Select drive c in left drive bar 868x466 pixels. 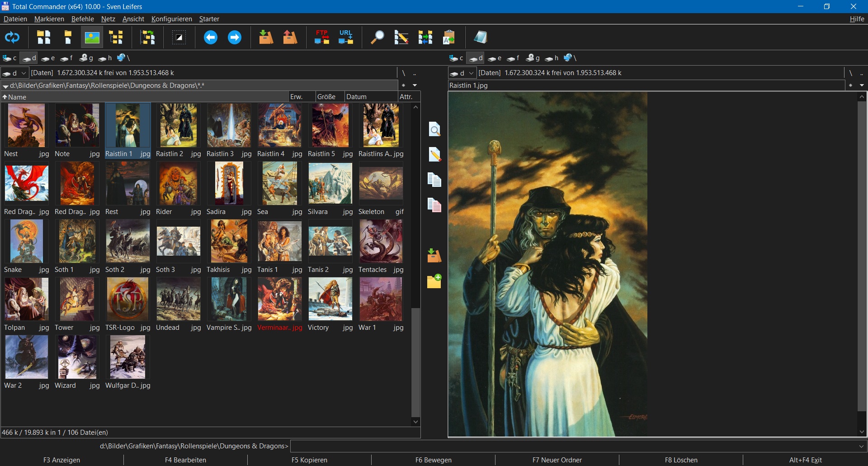[10, 58]
